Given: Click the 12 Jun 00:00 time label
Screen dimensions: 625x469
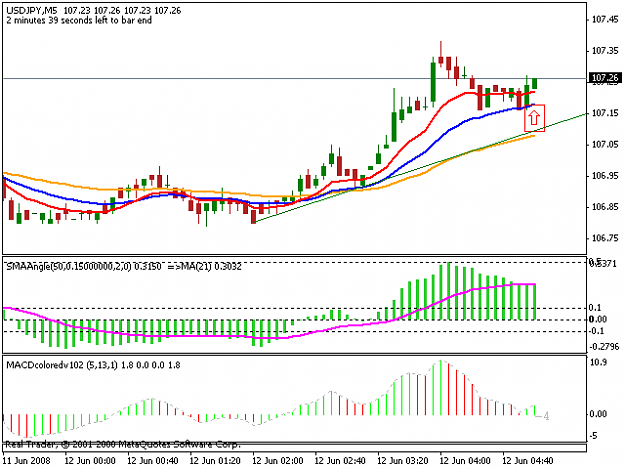Looking at the screenshot, I should tap(90, 461).
